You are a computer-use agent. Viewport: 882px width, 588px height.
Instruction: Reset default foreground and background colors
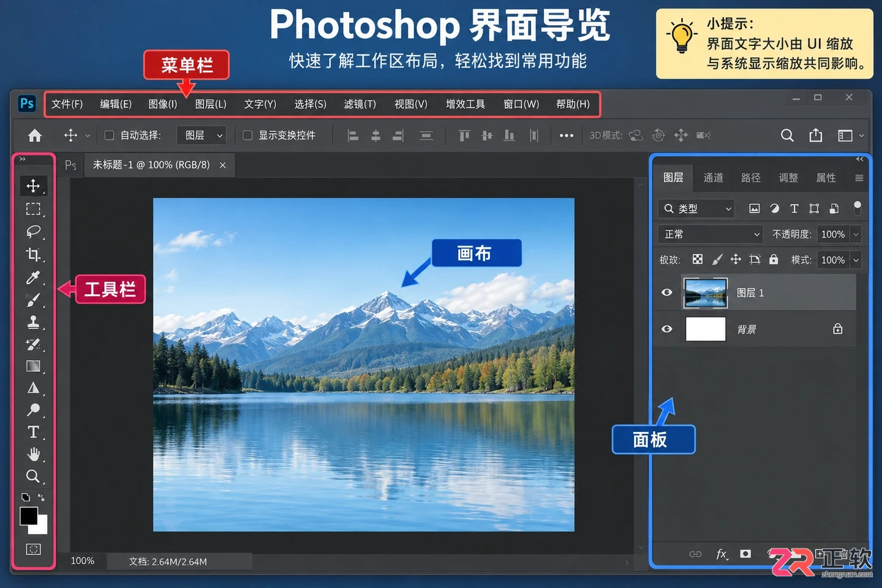[25, 497]
